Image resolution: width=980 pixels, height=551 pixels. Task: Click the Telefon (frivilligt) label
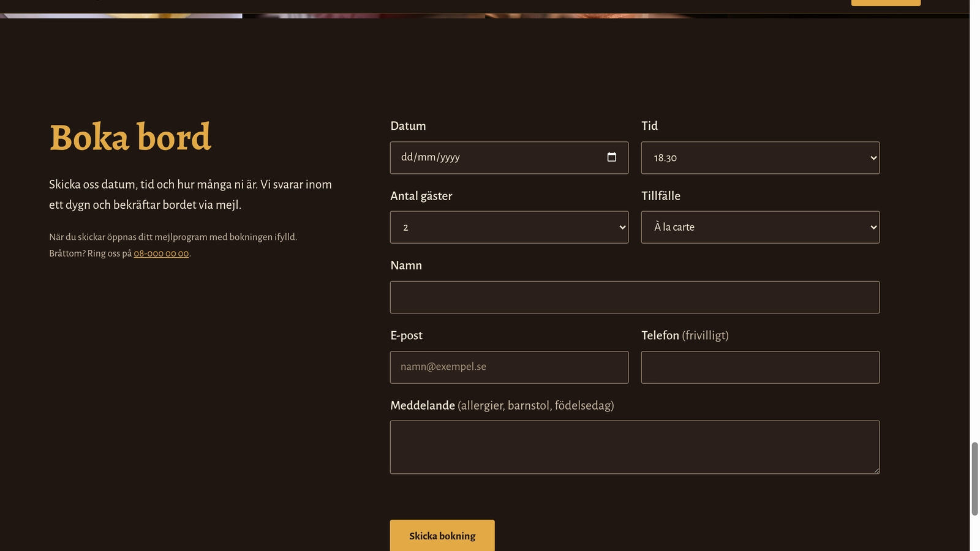685,335
